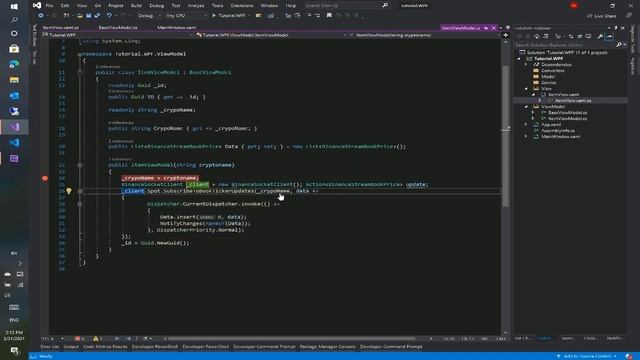
Task: Expand BaseViewModel.cs node in Solution Explorer
Action: click(x=533, y=112)
